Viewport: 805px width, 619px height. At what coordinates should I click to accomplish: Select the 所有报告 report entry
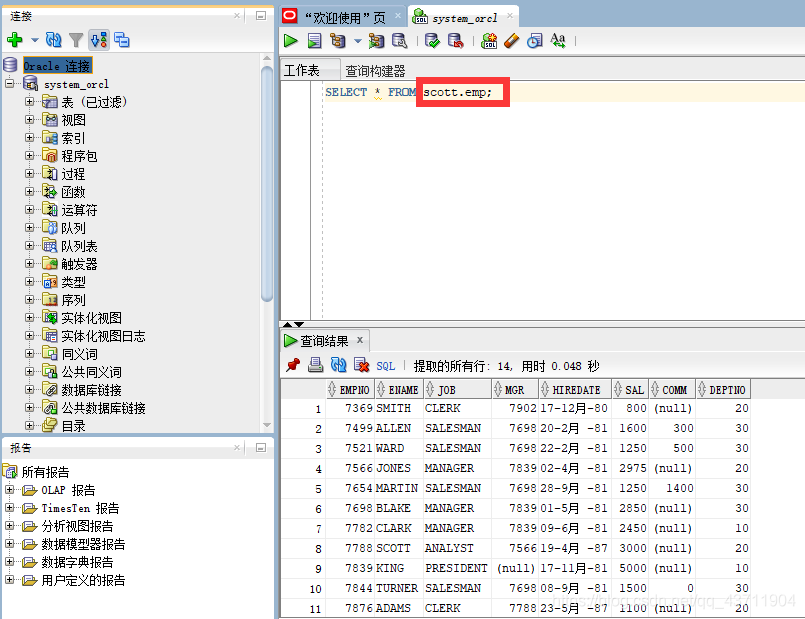(41, 471)
